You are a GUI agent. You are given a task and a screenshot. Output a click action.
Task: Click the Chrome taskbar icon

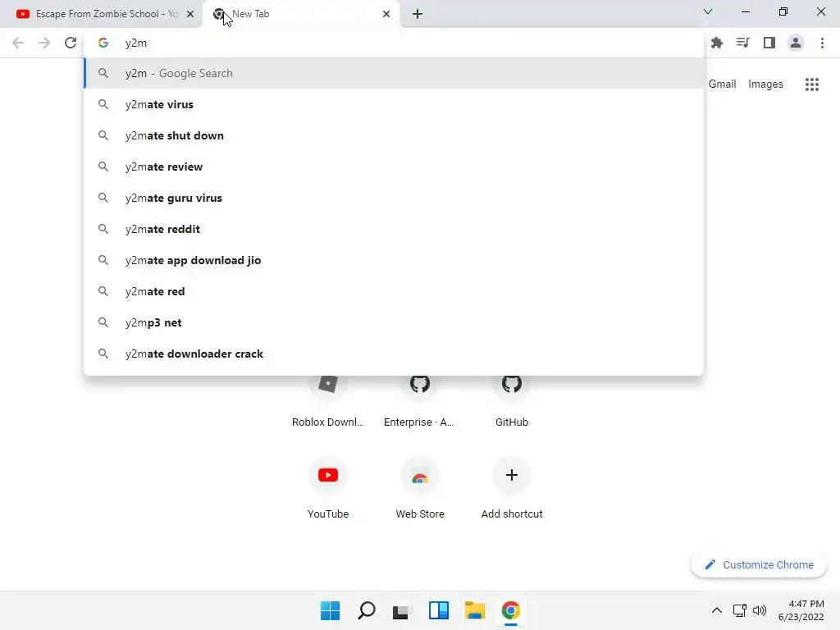tap(510, 610)
